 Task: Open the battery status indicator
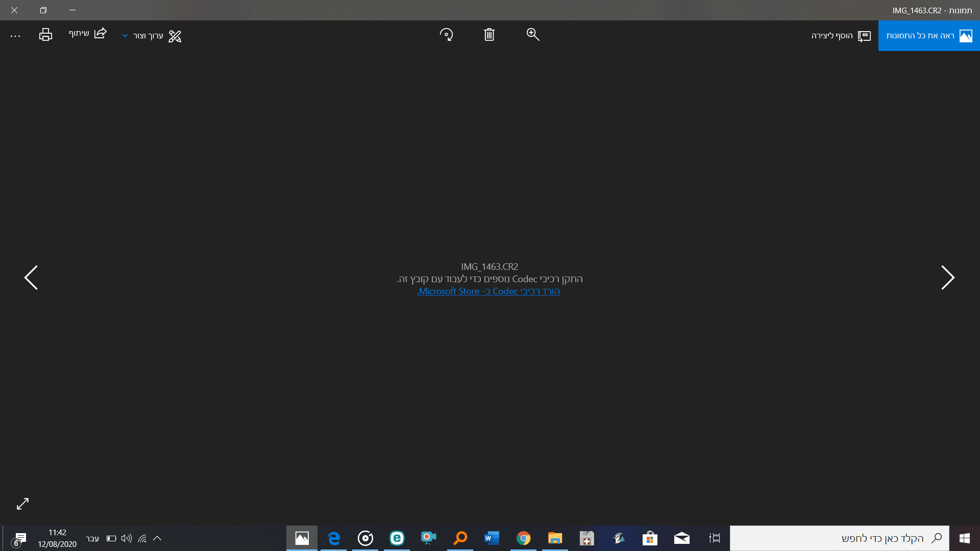(x=111, y=538)
